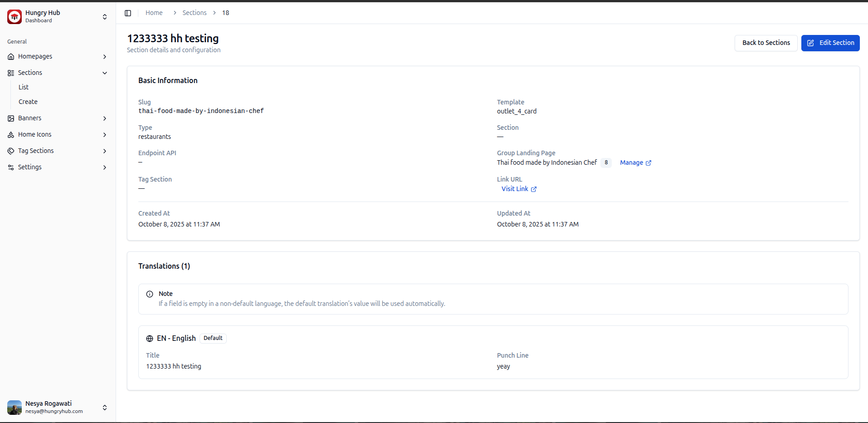Click the Hungry Hub logo icon
The image size is (868, 423).
click(x=15, y=17)
